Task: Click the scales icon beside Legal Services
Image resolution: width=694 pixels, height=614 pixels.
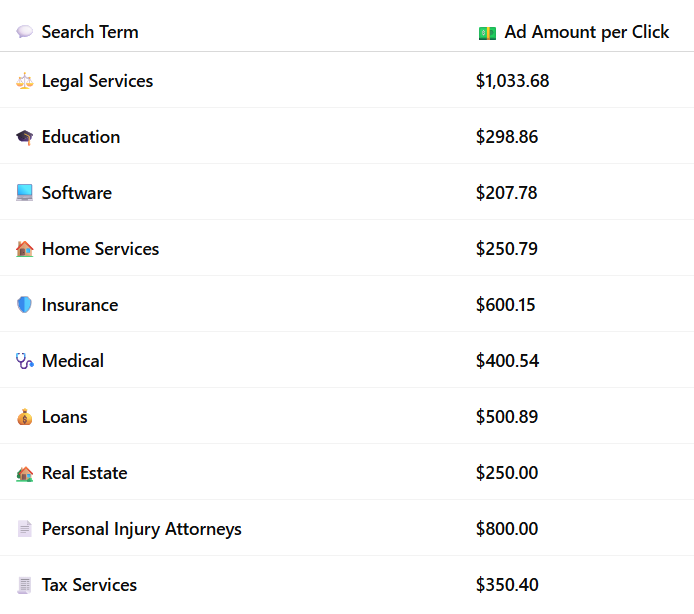Action: [24, 81]
